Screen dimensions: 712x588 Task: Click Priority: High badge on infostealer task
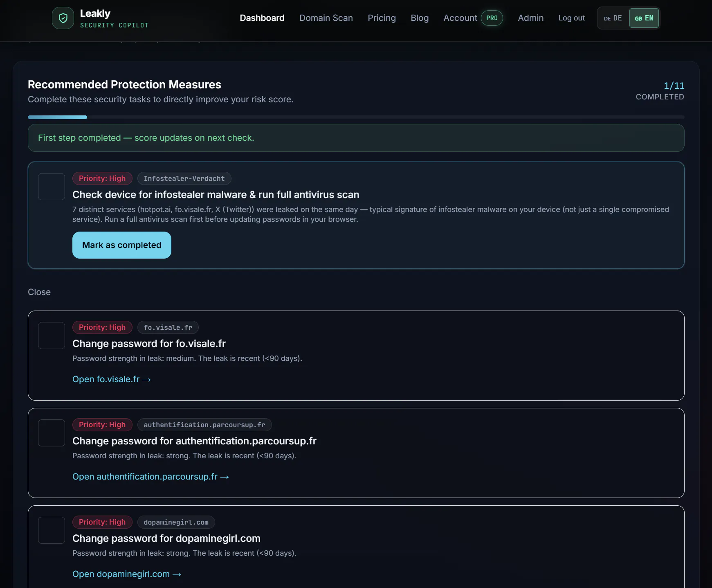click(102, 178)
